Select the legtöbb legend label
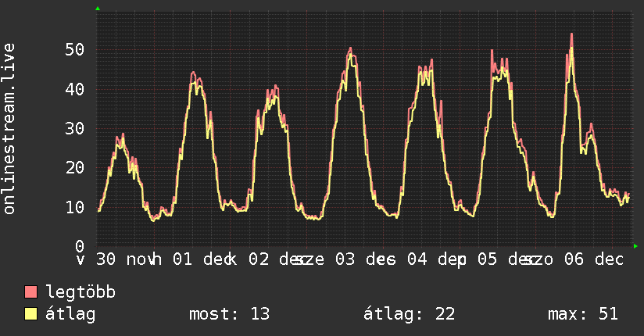Viewport: 644px width, 336px height. [80, 292]
